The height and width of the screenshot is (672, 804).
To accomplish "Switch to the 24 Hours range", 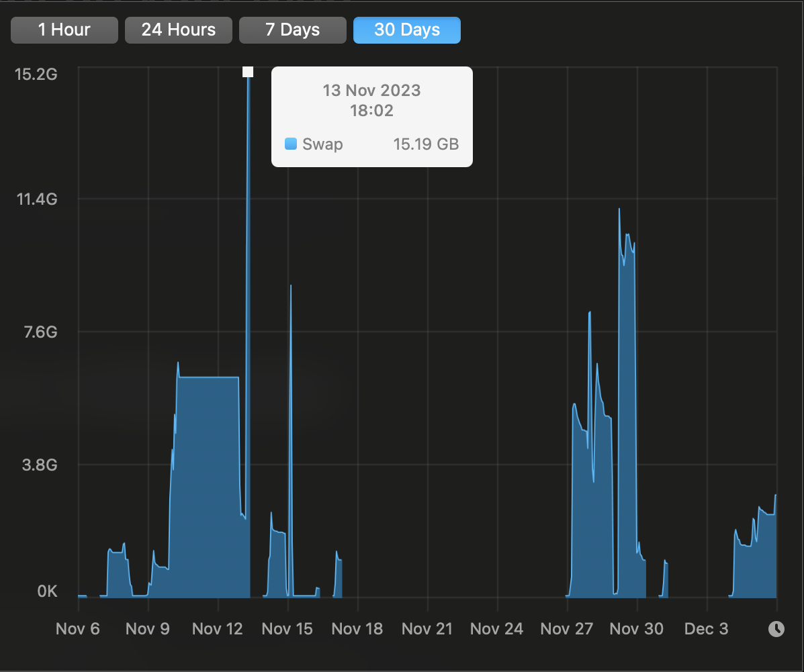I will tap(179, 30).
